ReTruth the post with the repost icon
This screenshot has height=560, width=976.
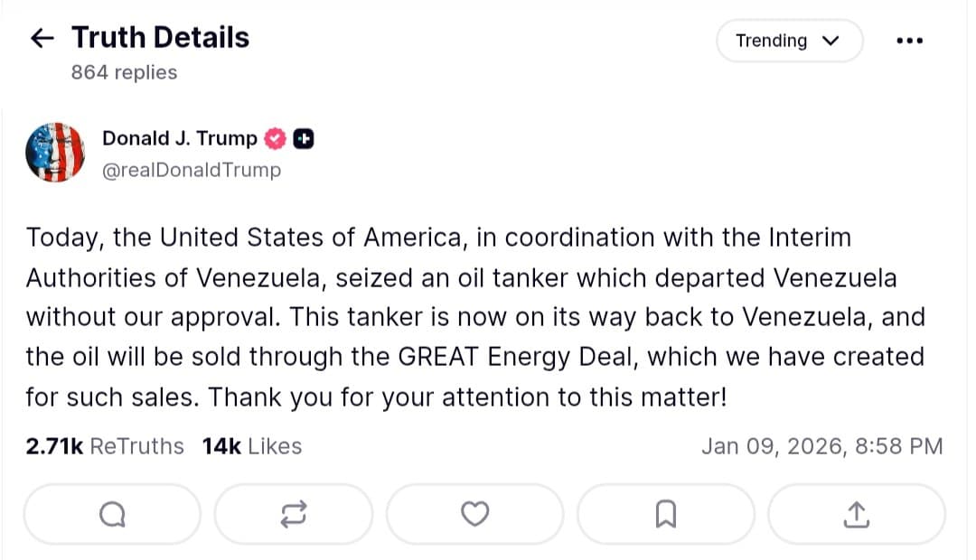294,513
